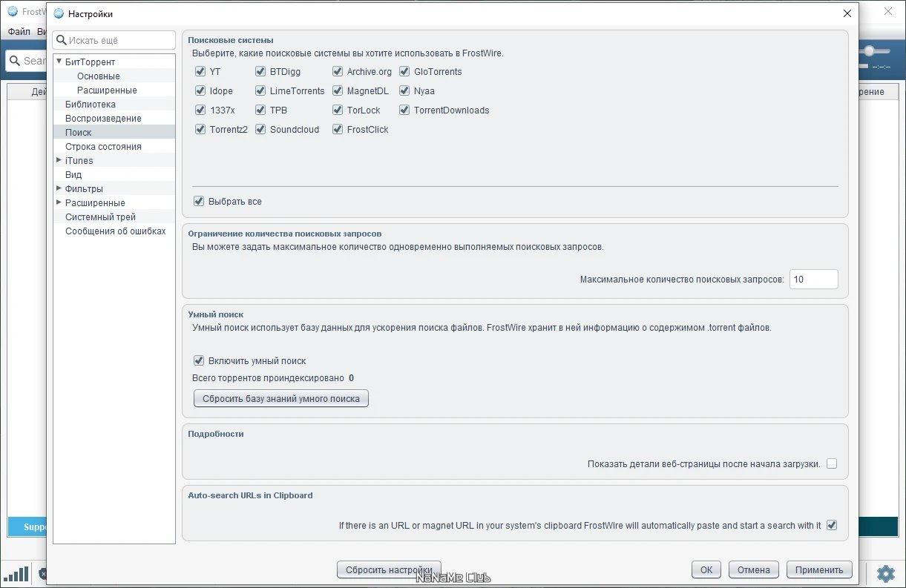The height and width of the screenshot is (588, 906).
Task: Click the magnifier icon in settings search field
Action: click(x=61, y=40)
